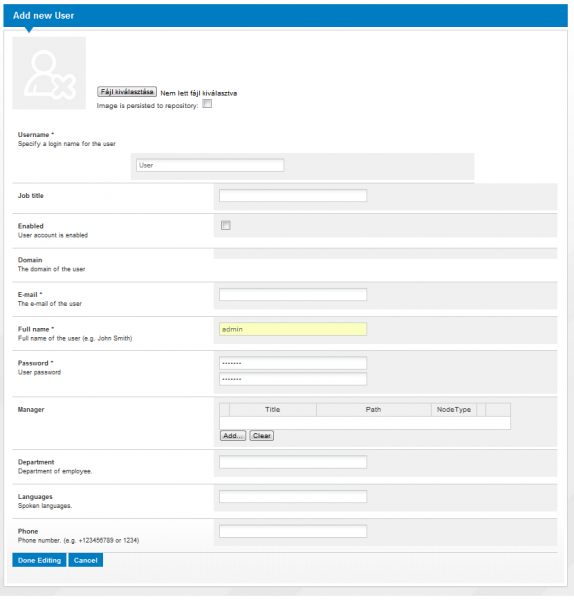The image size is (574, 600).
Task: Click the 'Department of employee.' description text
Action: tap(55, 471)
